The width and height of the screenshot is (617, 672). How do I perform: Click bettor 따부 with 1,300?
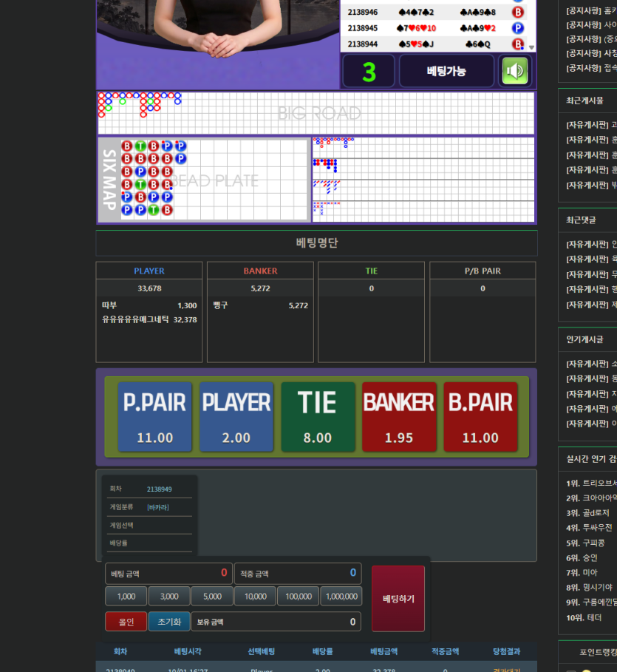149,305
